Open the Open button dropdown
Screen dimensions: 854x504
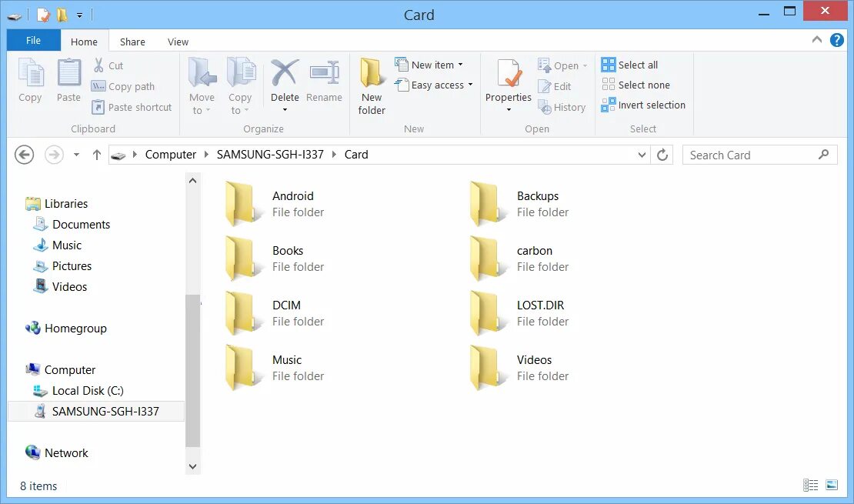(585, 66)
